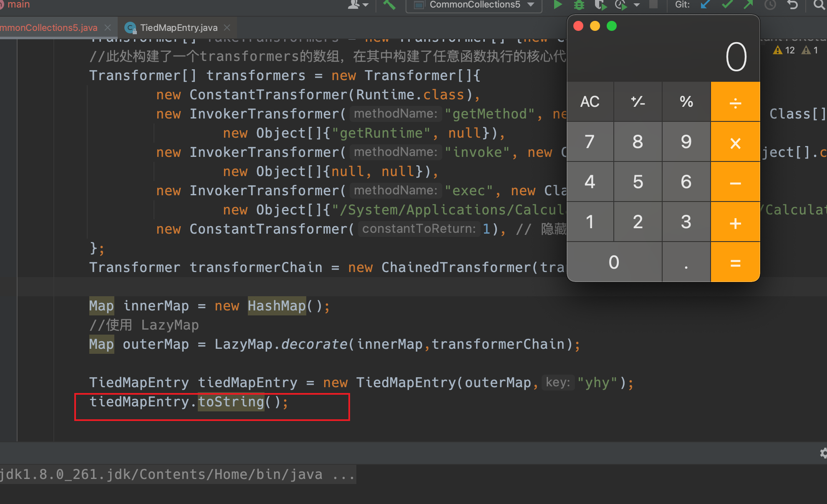Open the user account dropdown

coord(358,5)
